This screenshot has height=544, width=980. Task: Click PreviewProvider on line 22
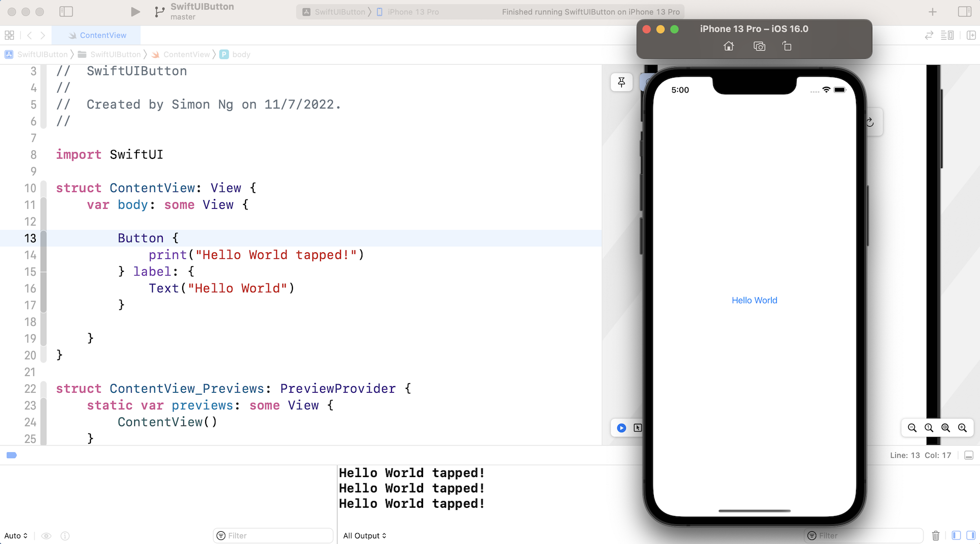coord(338,389)
